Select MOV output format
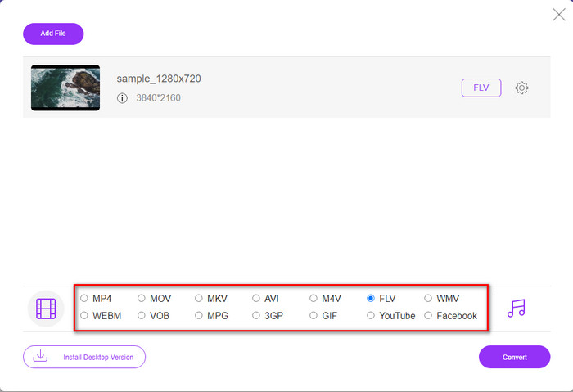Screen dimensions: 573x392 coord(142,298)
